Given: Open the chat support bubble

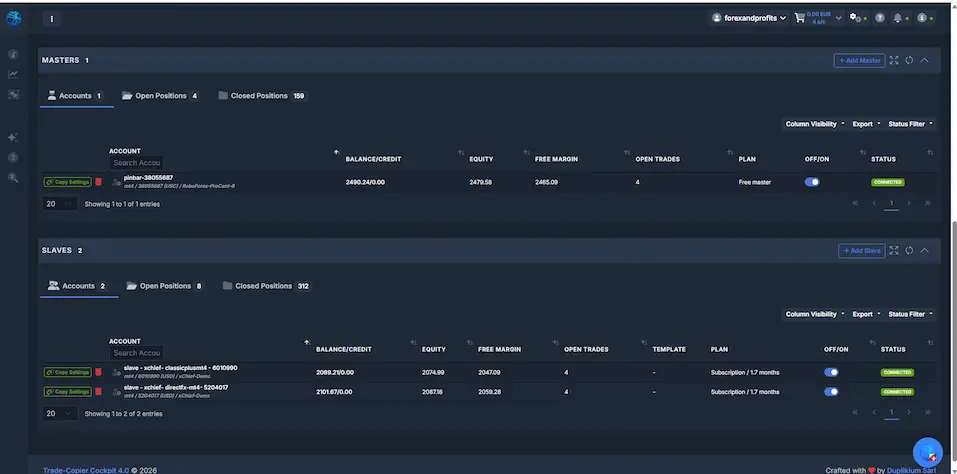Looking at the screenshot, I should (928, 453).
